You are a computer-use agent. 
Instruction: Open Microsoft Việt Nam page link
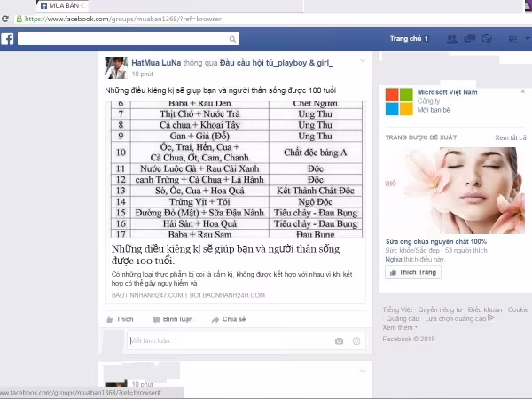(447, 92)
